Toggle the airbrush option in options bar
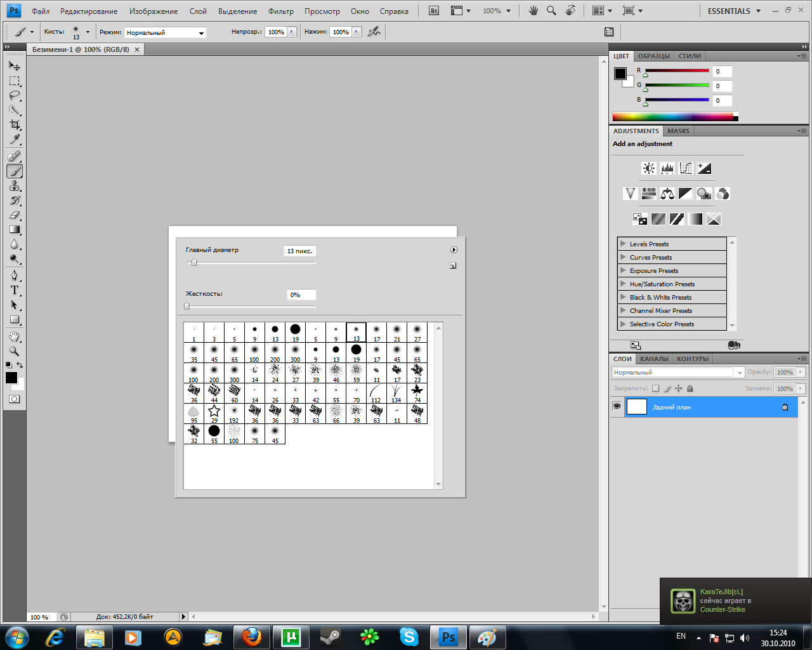Screen dimensions: 812x650 coord(374,32)
